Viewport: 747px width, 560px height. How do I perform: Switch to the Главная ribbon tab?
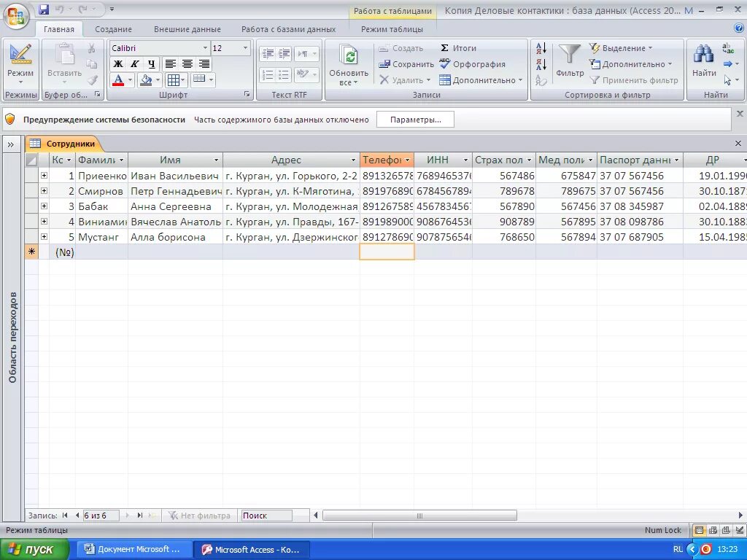click(59, 29)
